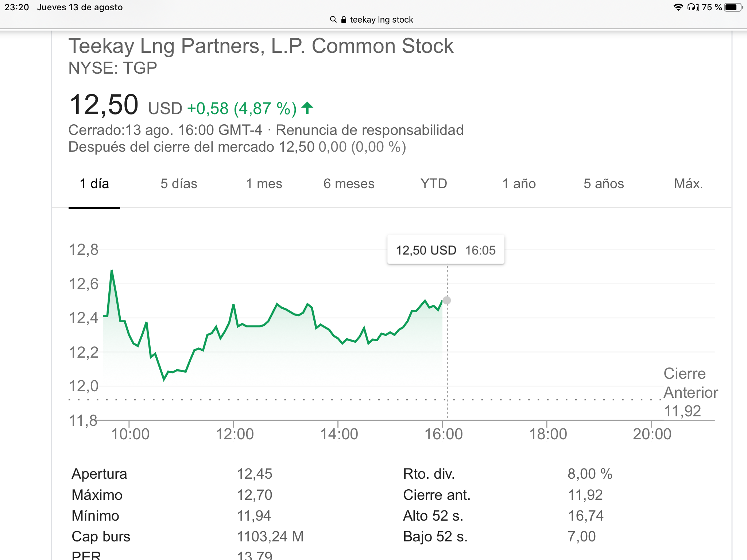Tap the search magnifier icon in address bar
This screenshot has height=560, width=747.
pos(333,19)
